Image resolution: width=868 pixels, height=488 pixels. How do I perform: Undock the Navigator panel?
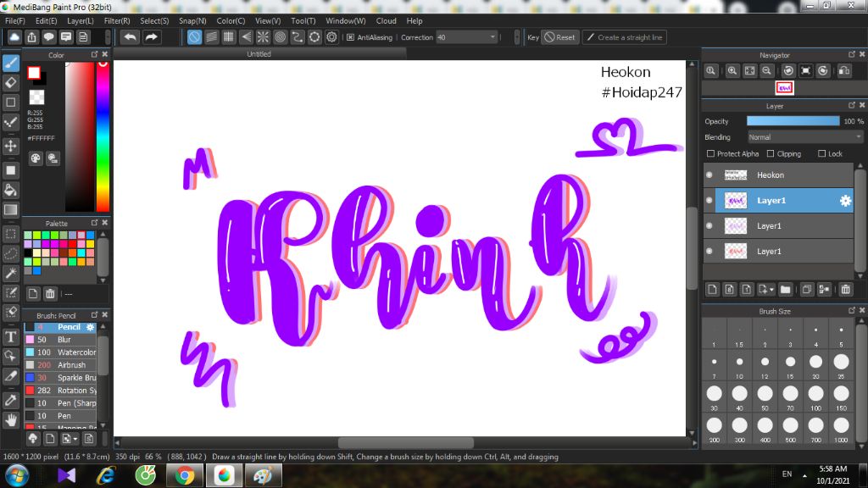[x=851, y=54]
